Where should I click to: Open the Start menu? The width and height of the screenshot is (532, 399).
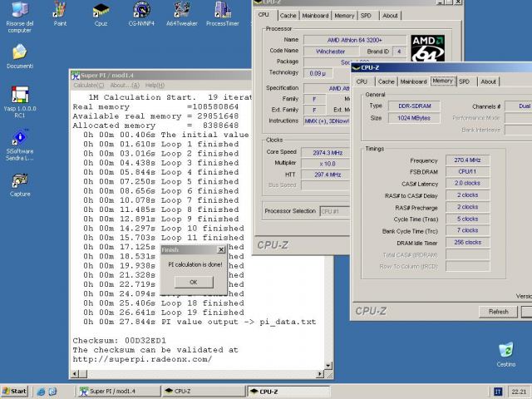point(15,392)
